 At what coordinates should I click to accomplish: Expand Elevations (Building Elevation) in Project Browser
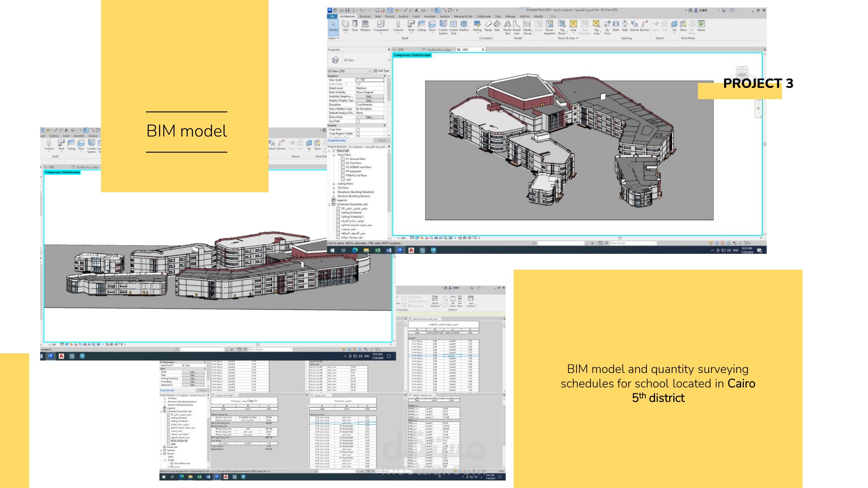tap(334, 192)
